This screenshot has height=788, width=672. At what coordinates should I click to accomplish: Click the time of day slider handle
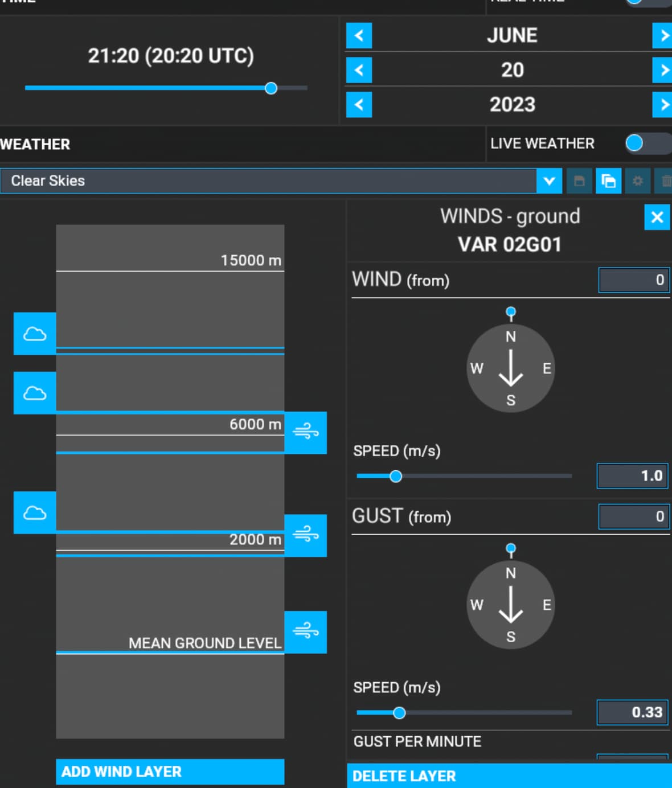271,88
